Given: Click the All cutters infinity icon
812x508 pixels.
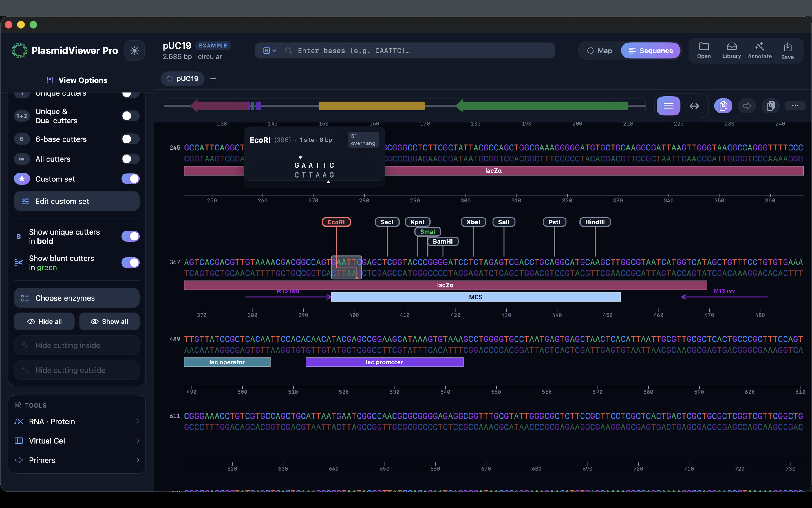Looking at the screenshot, I should pos(22,159).
